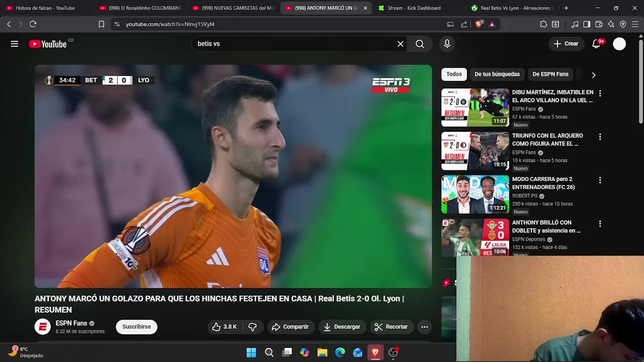
Task: Share this page icon in address bar
Action: pyautogui.click(x=464, y=24)
